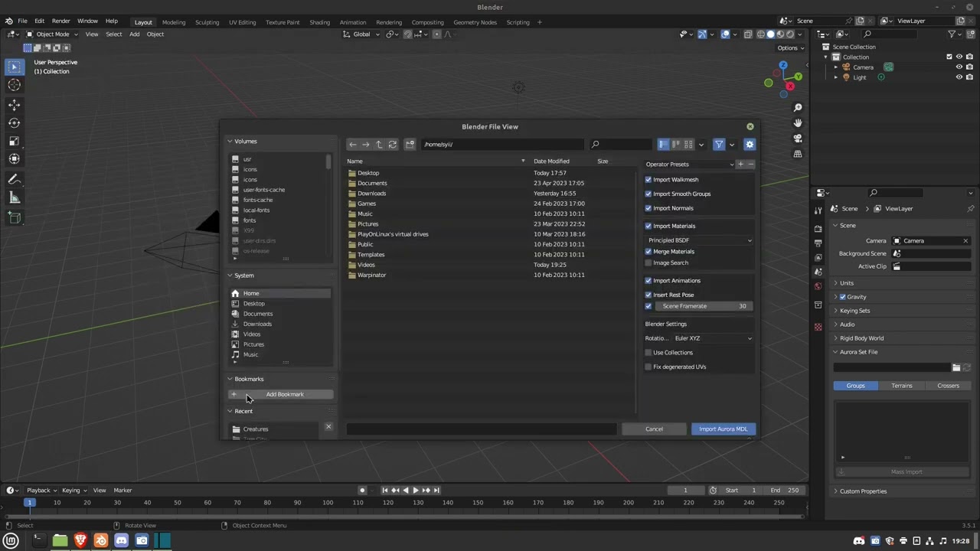Select the Rotate tool in viewport toolbar
980x551 pixels.
[15, 122]
